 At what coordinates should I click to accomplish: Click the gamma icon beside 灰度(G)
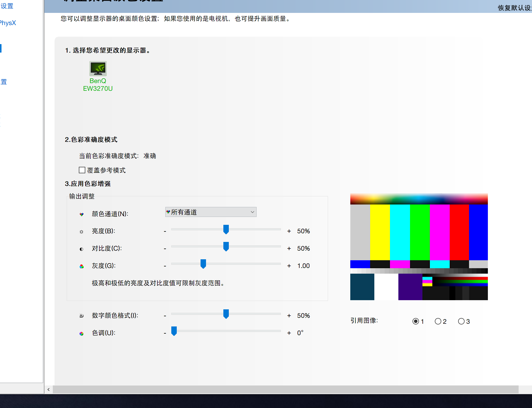coord(82,266)
